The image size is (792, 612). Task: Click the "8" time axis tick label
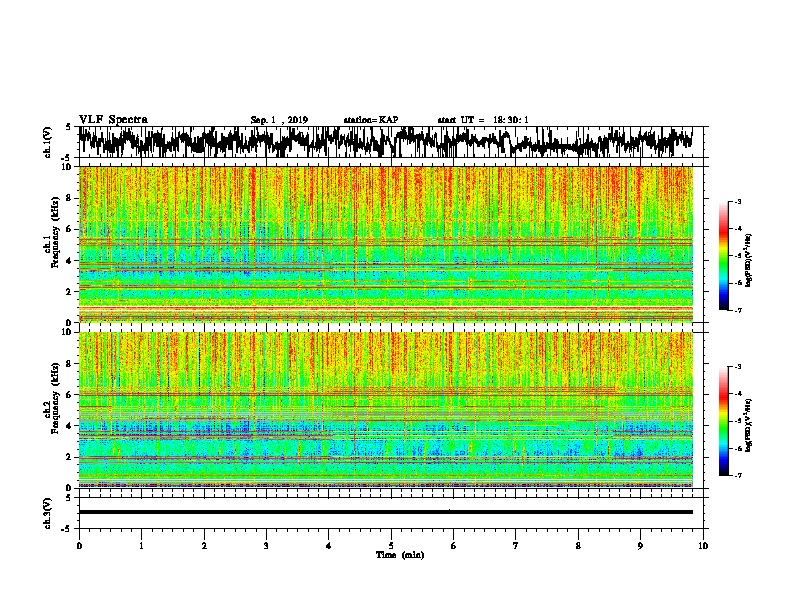[578, 546]
